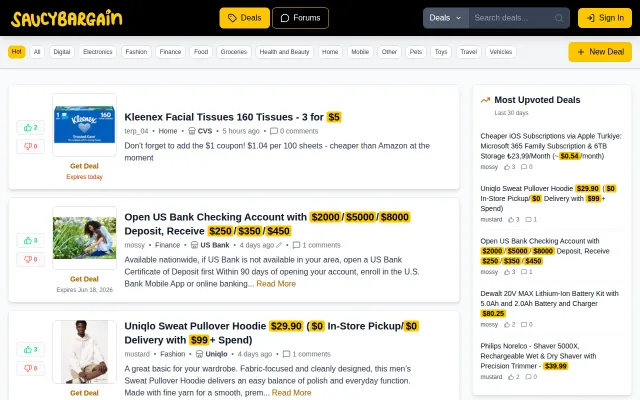The image size is (640, 400).
Task: Filter by Vehicles category
Action: (x=501, y=52)
